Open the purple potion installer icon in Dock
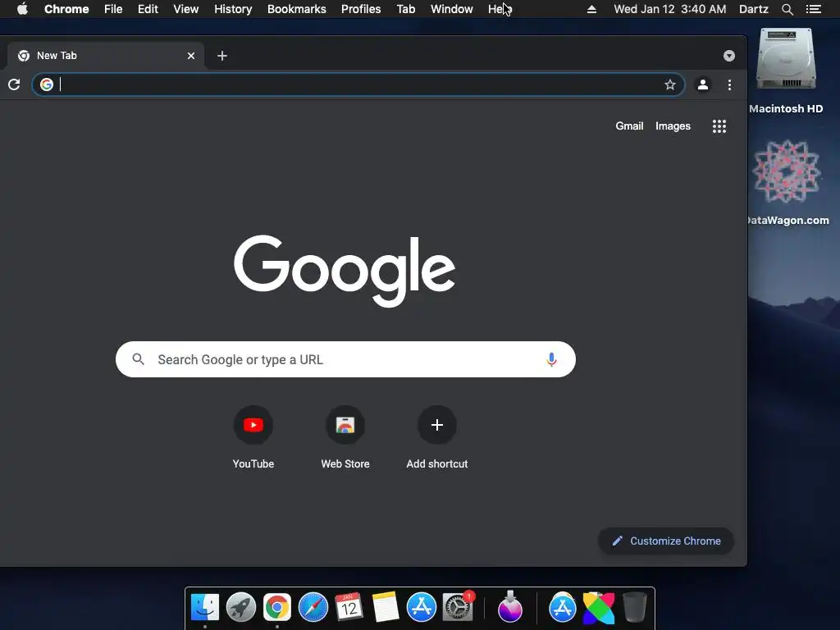Screen dimensions: 840x630 [x=510, y=608]
